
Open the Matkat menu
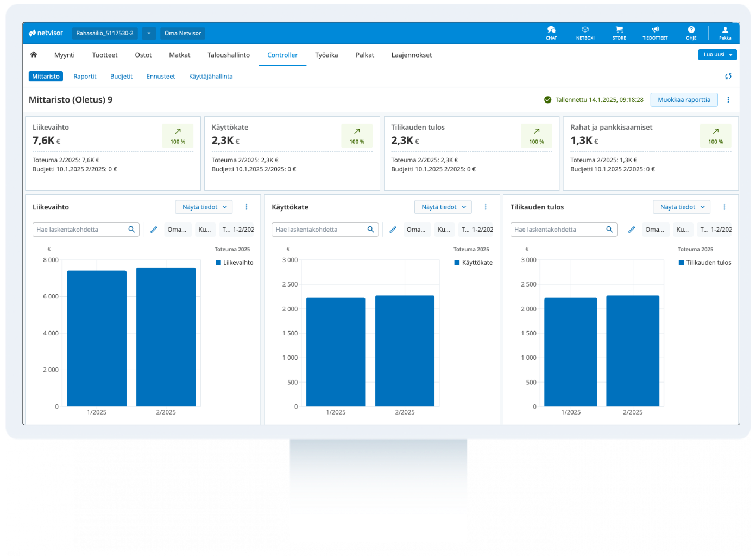point(180,55)
